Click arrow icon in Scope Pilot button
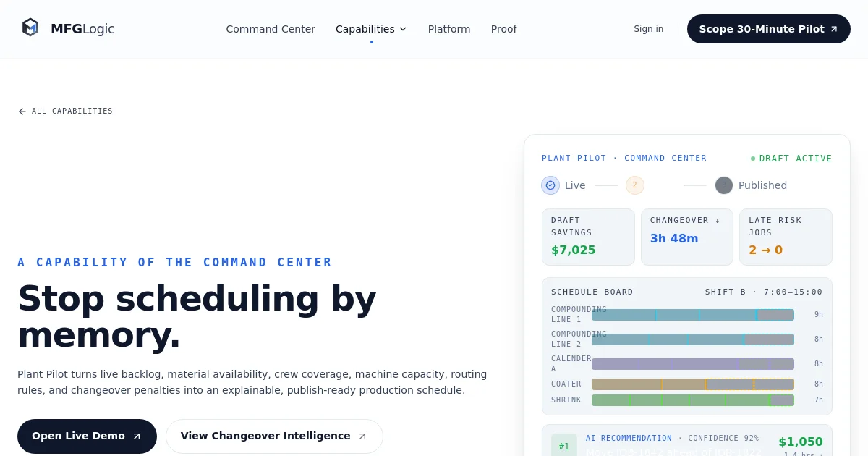The height and width of the screenshot is (456, 868). (834, 29)
